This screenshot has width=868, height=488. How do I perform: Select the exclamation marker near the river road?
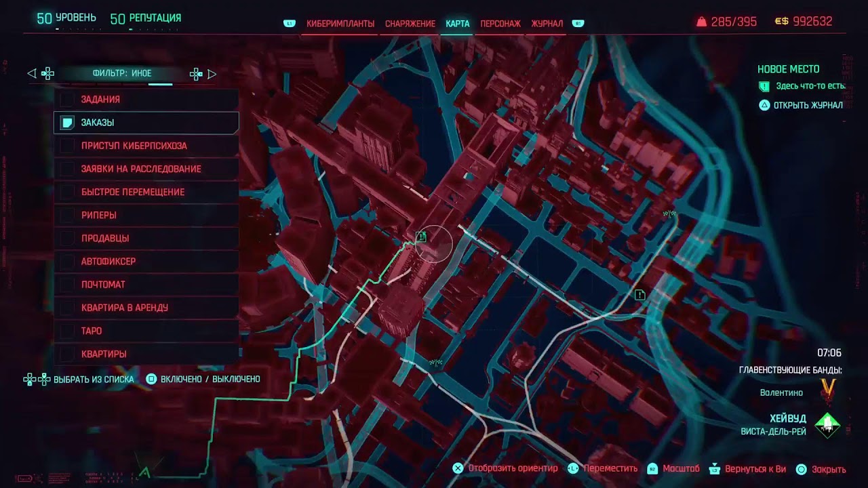(639, 295)
